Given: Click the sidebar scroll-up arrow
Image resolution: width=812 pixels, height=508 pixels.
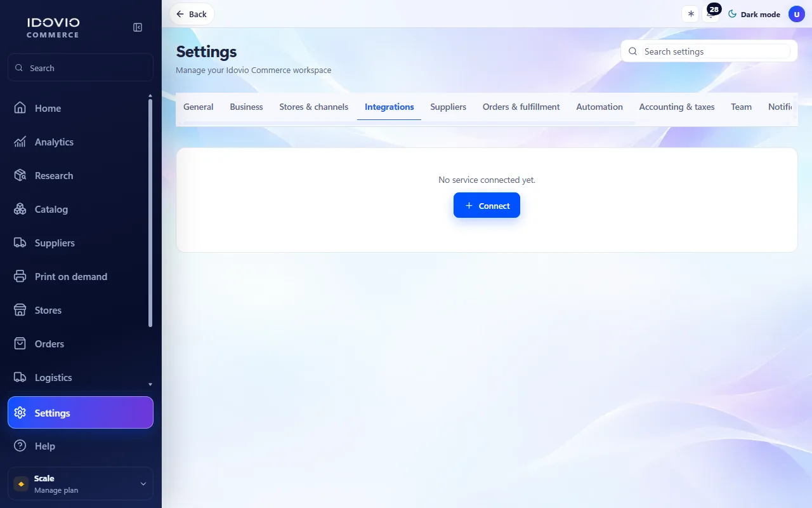Looking at the screenshot, I should pyautogui.click(x=150, y=96).
